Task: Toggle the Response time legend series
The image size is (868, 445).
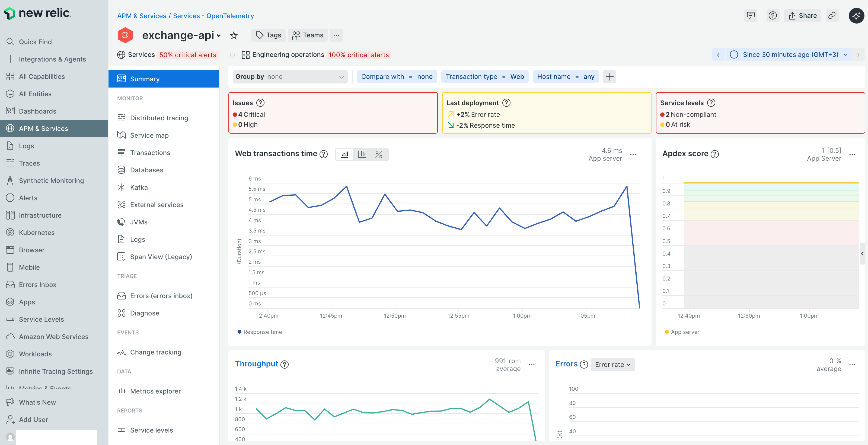Action: 260,332
